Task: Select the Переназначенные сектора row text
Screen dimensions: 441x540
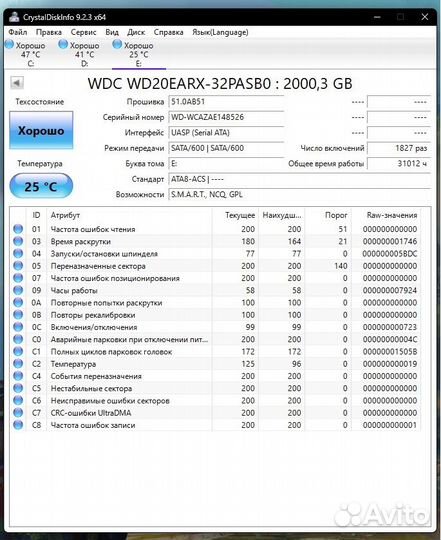Action: [x=98, y=266]
